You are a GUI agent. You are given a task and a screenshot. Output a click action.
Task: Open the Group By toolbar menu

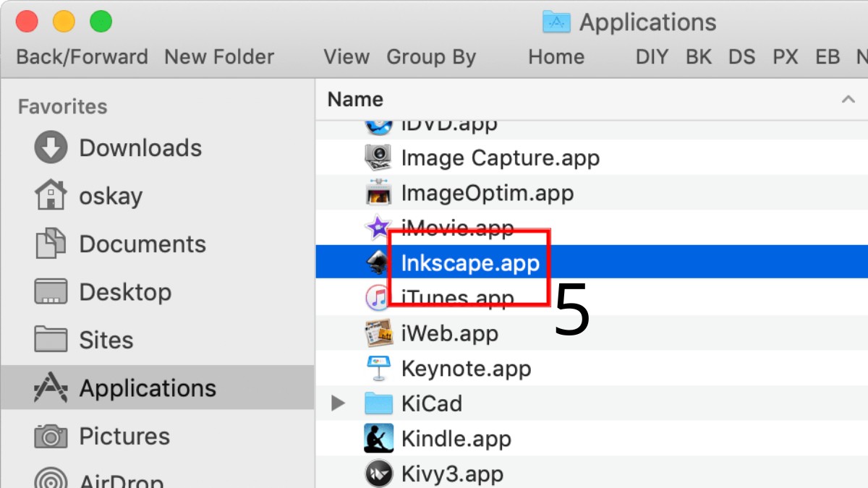[431, 57]
